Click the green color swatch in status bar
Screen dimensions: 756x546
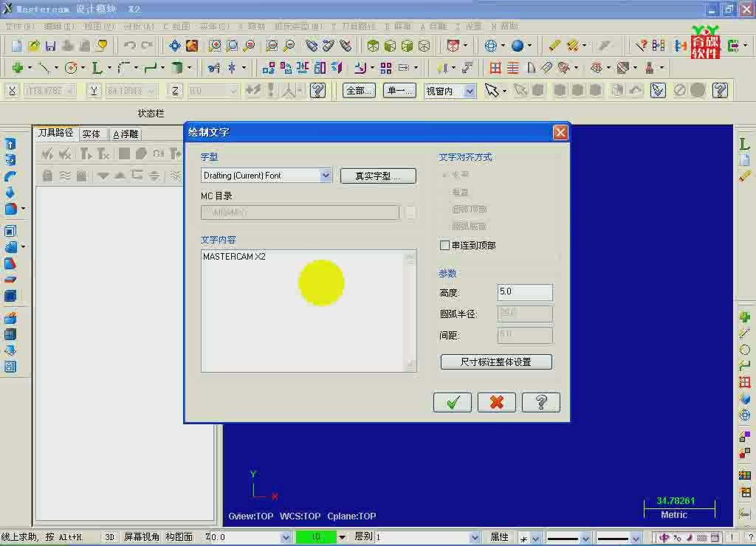pos(316,537)
